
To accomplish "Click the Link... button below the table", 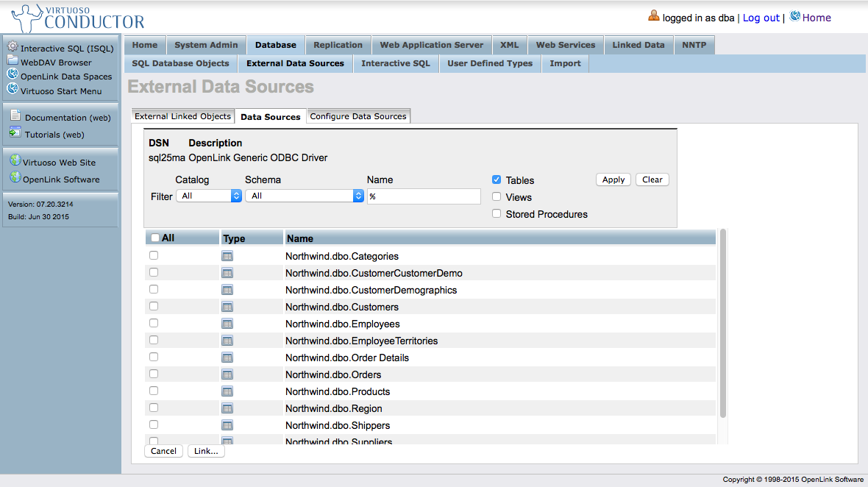I will 206,451.
